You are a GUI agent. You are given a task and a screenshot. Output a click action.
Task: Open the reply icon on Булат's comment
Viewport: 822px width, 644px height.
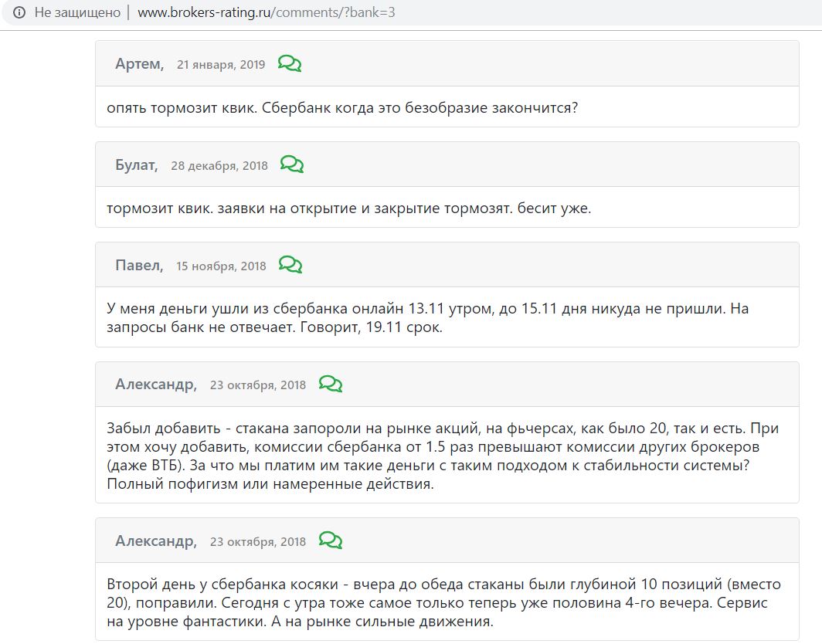tap(292, 164)
